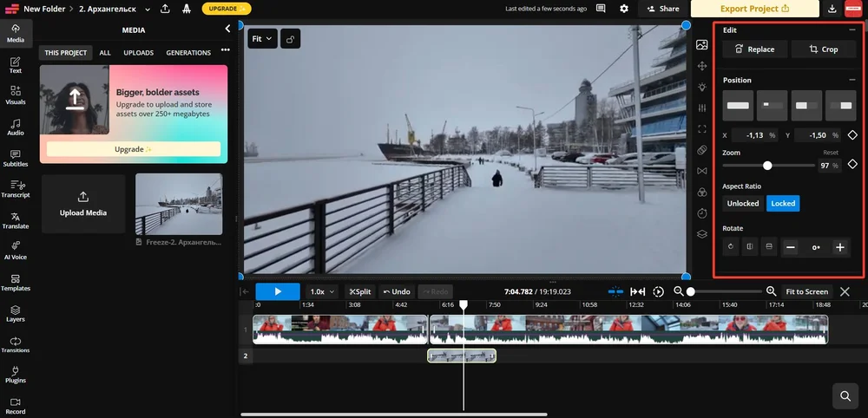Open the Layers sidebar panel
The height and width of the screenshot is (418, 868).
pyautogui.click(x=16, y=313)
